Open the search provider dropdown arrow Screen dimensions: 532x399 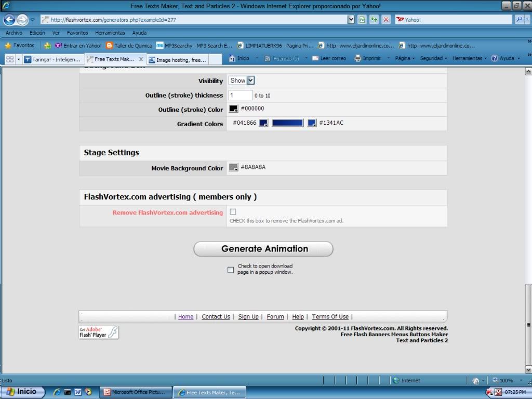tap(527, 20)
